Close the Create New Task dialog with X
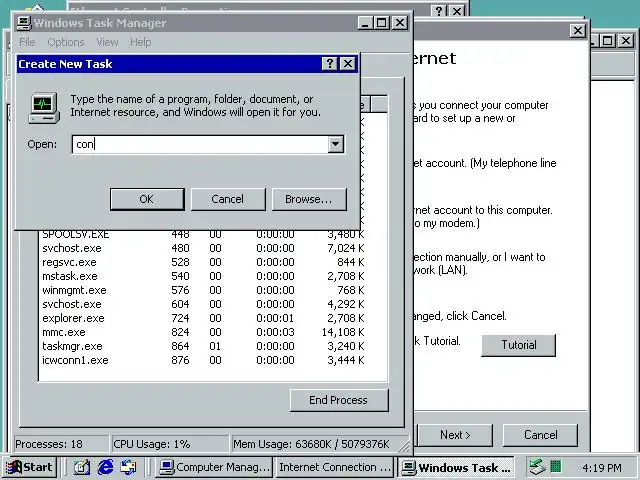The image size is (640, 480). (x=348, y=64)
